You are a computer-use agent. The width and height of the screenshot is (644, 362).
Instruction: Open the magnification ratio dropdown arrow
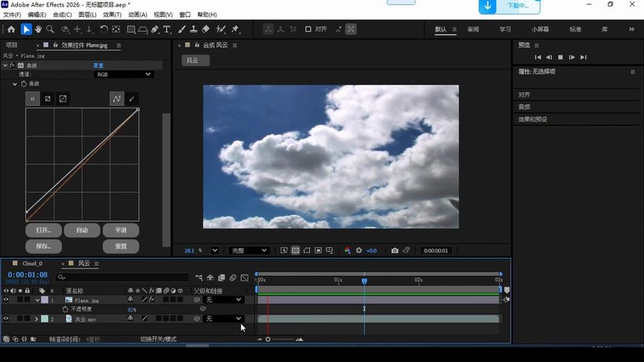pyautogui.click(x=215, y=251)
